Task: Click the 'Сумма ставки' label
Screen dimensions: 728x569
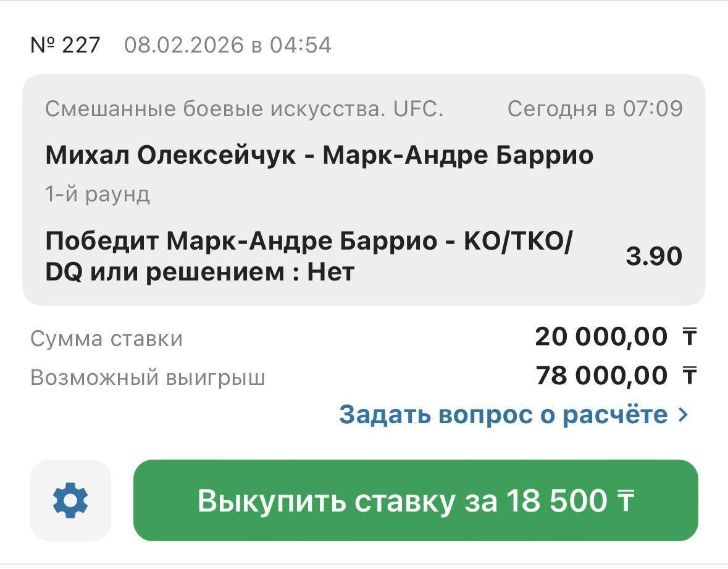Action: tap(106, 339)
